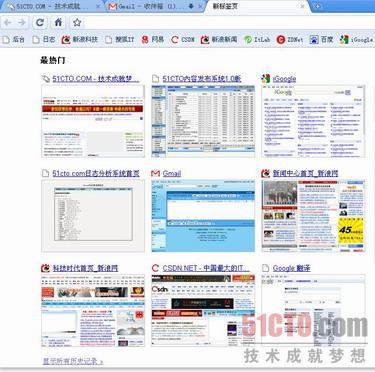The width and height of the screenshot is (375, 372).
Task: Click the CSDN favicon beside CSDN.NET link
Action: click(x=155, y=268)
